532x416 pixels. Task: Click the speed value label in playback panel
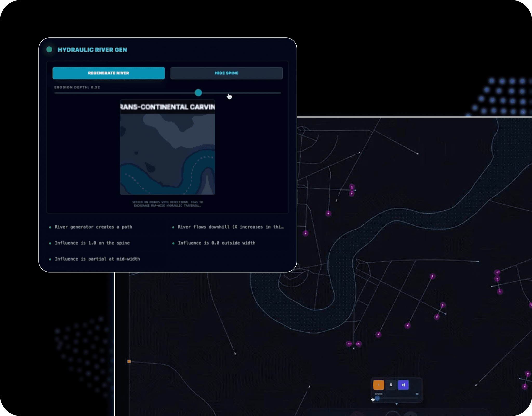click(417, 394)
